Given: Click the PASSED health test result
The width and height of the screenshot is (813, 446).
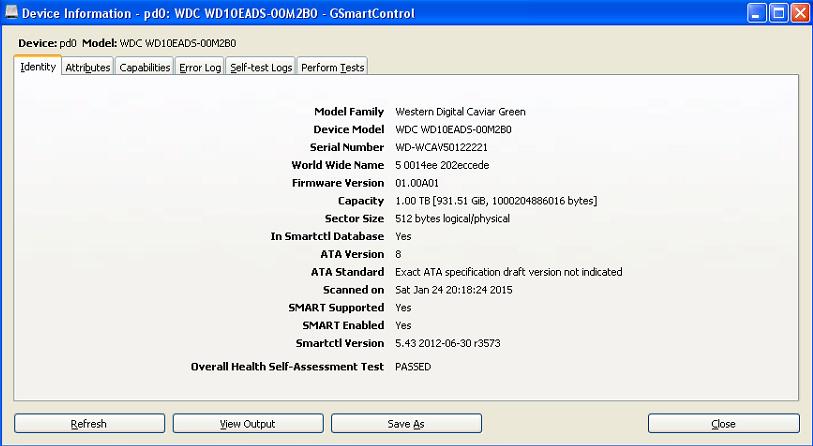Looking at the screenshot, I should tap(413, 367).
